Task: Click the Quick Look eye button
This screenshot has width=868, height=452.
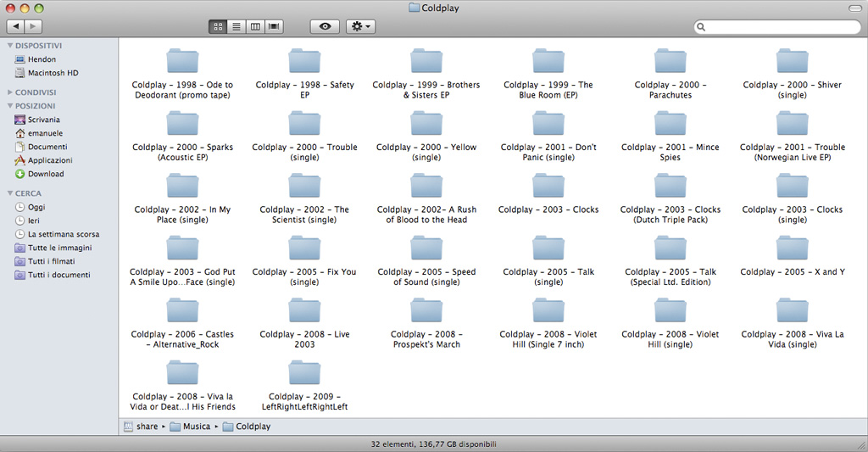Action: [325, 27]
